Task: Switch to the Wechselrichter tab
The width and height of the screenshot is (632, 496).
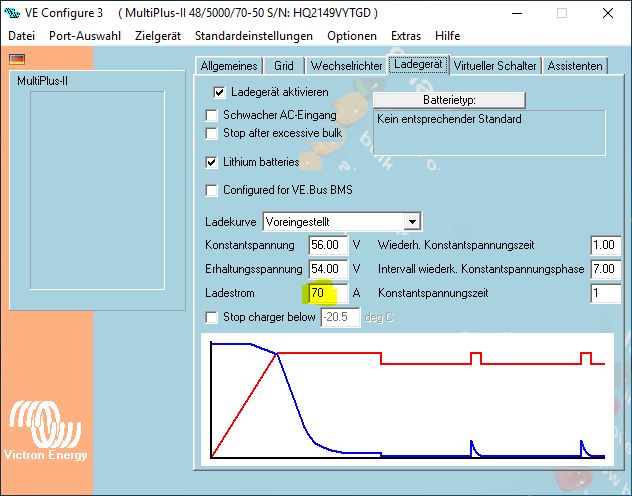Action: [x=346, y=66]
